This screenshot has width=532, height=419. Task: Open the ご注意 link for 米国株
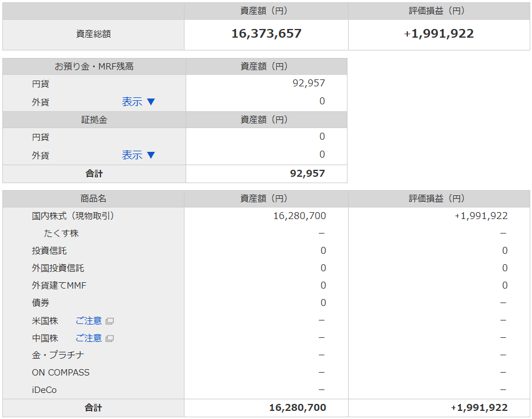coord(88,320)
